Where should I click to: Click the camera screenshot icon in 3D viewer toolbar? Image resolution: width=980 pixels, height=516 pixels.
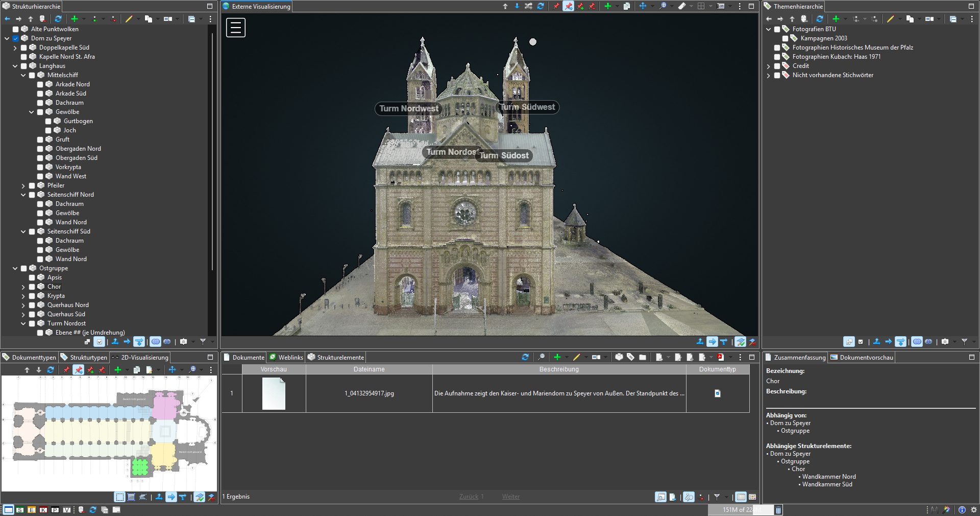click(720, 6)
